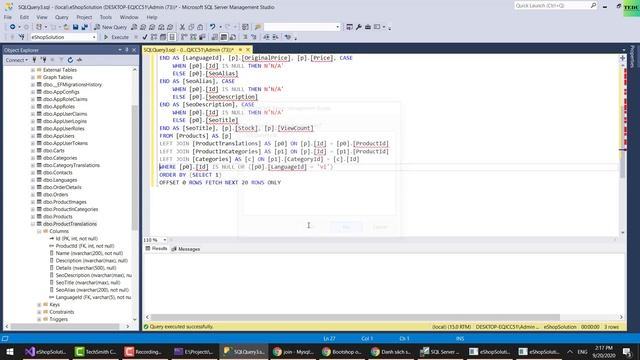
Task: Toggle Results to Text mode
Action: 215,37
